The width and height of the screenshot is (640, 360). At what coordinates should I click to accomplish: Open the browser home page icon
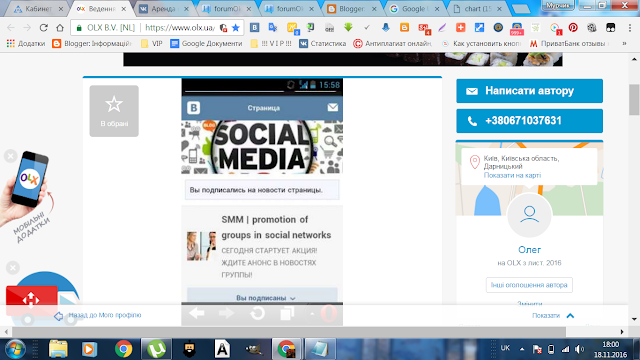click(60, 28)
